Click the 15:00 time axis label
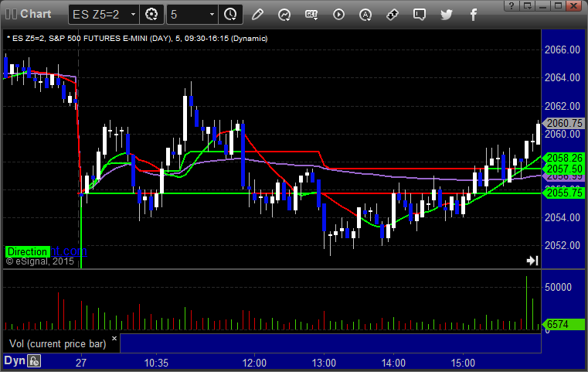The height and width of the screenshot is (372, 588). (463, 363)
